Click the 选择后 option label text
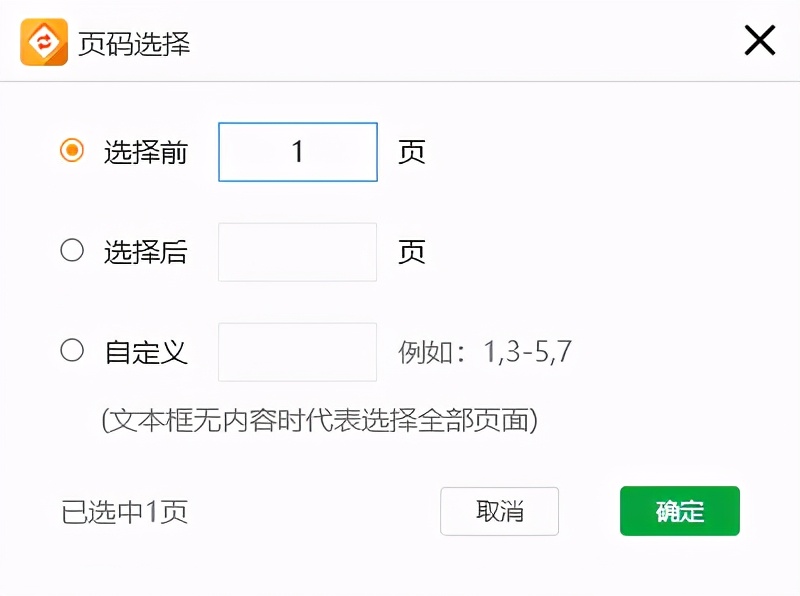 coord(143,251)
